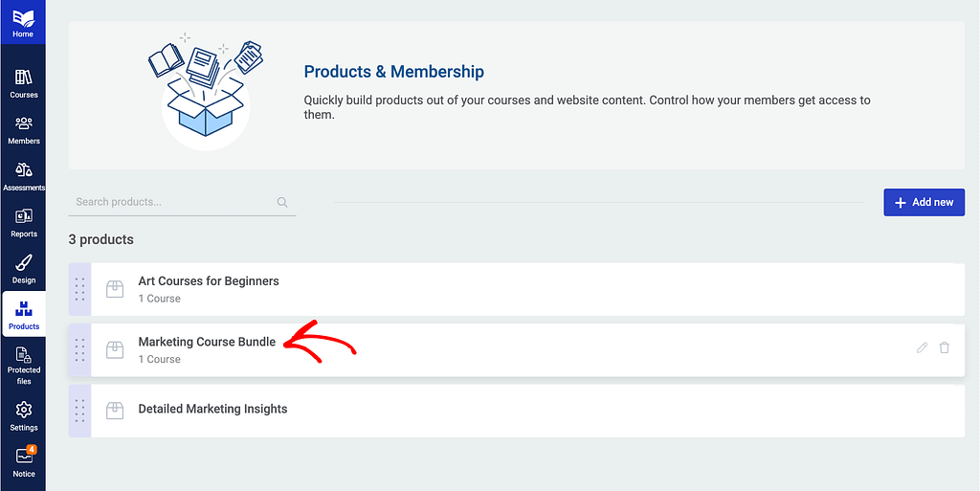Open Settings gear in sidebar
This screenshot has height=491, width=980.
(x=23, y=416)
